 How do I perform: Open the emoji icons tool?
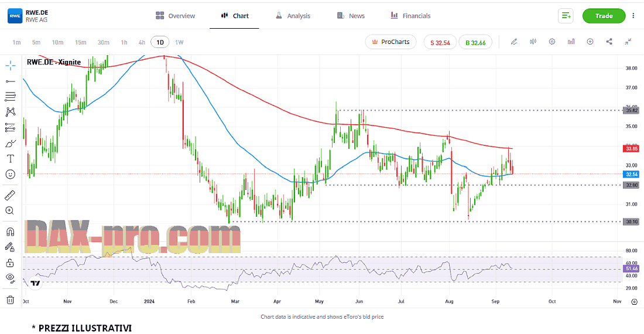[x=11, y=174]
